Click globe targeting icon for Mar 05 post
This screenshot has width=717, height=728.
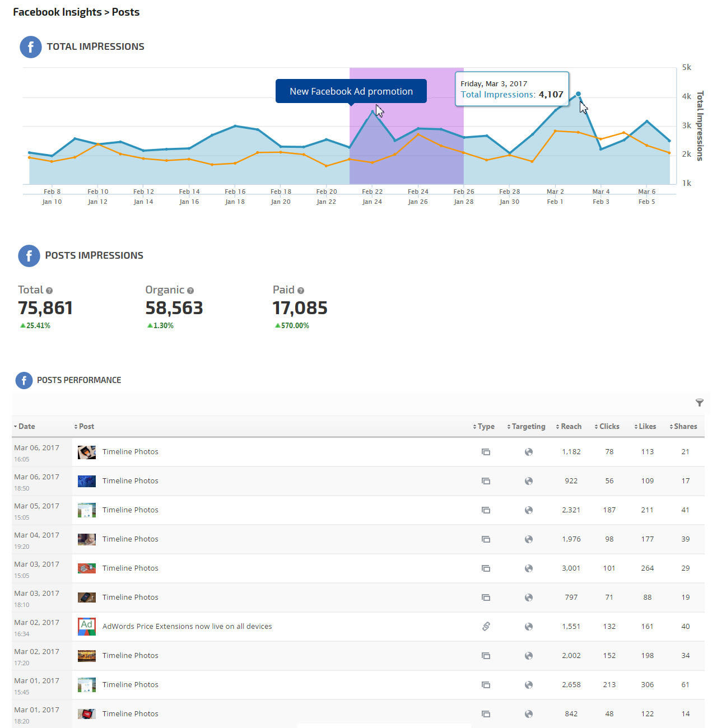point(528,510)
